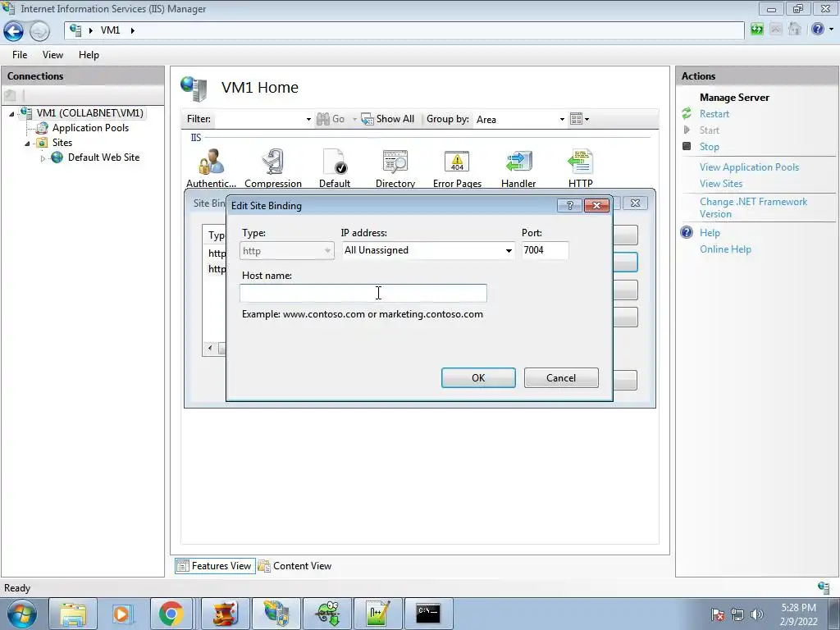840x630 pixels.
Task: Open Windows Start menu orb
Action: click(21, 614)
